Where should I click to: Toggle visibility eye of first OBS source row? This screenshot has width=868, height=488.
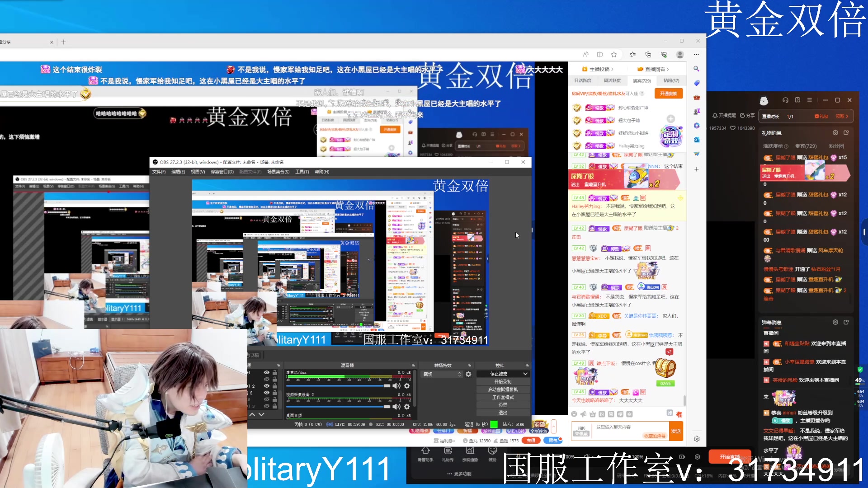[x=267, y=372]
